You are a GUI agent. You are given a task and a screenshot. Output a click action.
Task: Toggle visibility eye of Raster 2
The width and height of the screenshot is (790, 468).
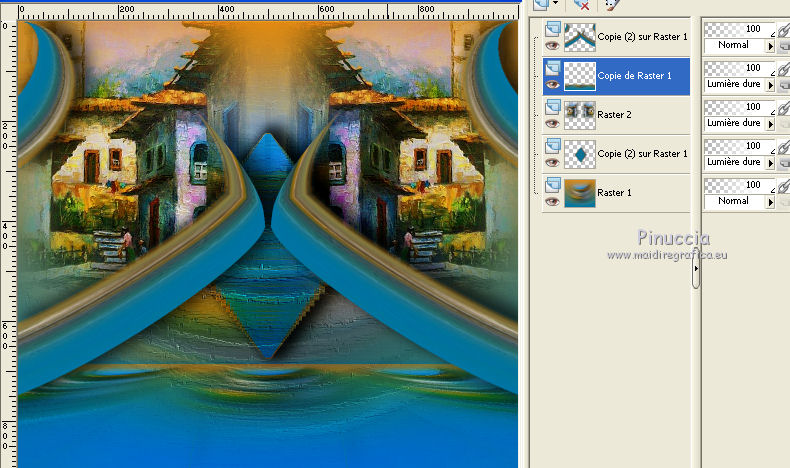coord(553,123)
